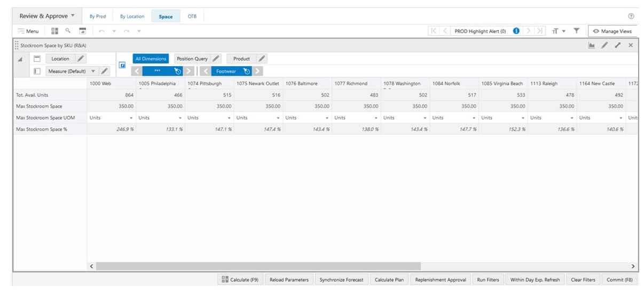644x294 pixels.
Task: Click the horizontal scrollbar thumb
Action: (258, 266)
